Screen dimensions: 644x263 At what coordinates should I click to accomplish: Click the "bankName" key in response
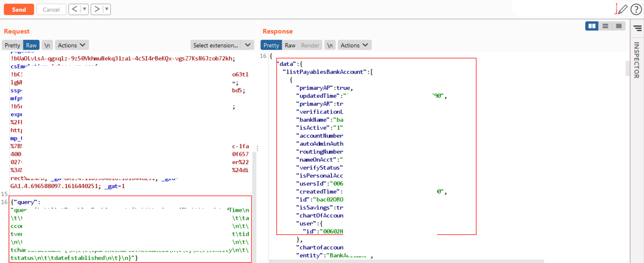[x=313, y=120]
